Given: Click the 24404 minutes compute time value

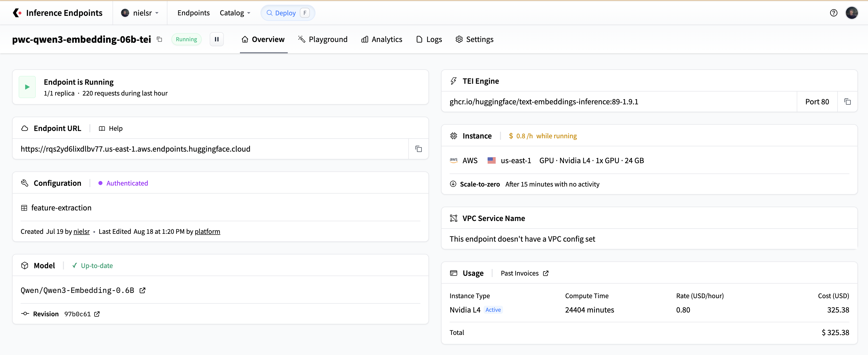Looking at the screenshot, I should click(589, 310).
